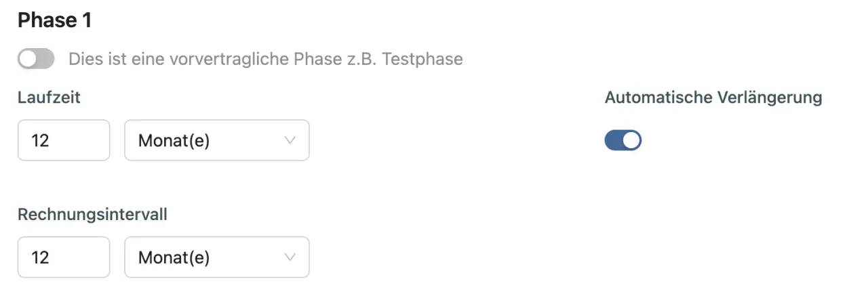Focus the Laufzeit duration number field

click(64, 141)
